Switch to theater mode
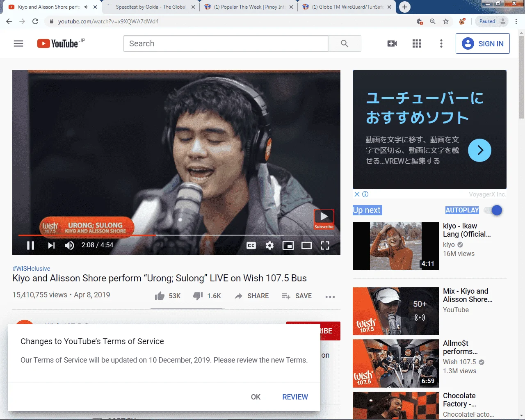This screenshot has height=420, width=525. point(306,245)
